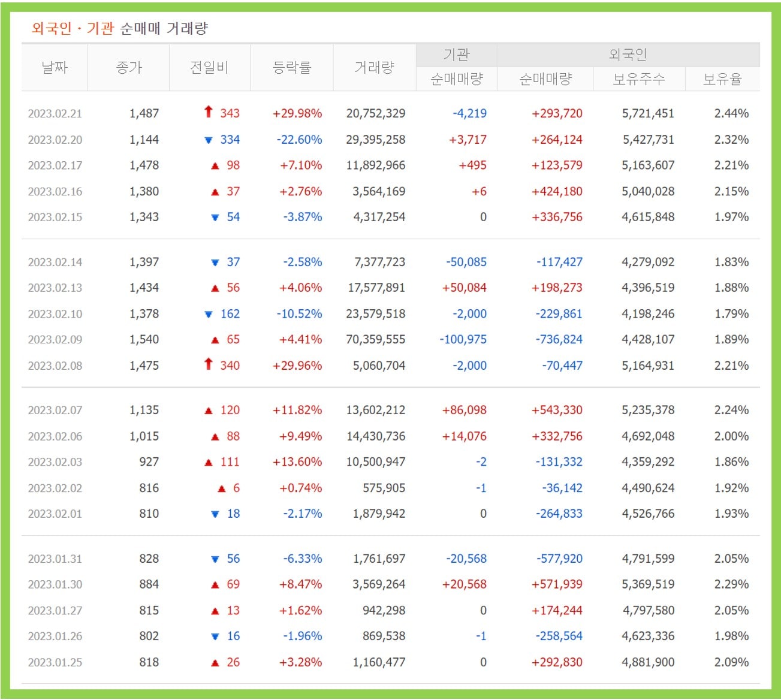Click the red limit-up arrow on 2023.02.08
This screenshot has height=700, width=781.
pyautogui.click(x=208, y=365)
